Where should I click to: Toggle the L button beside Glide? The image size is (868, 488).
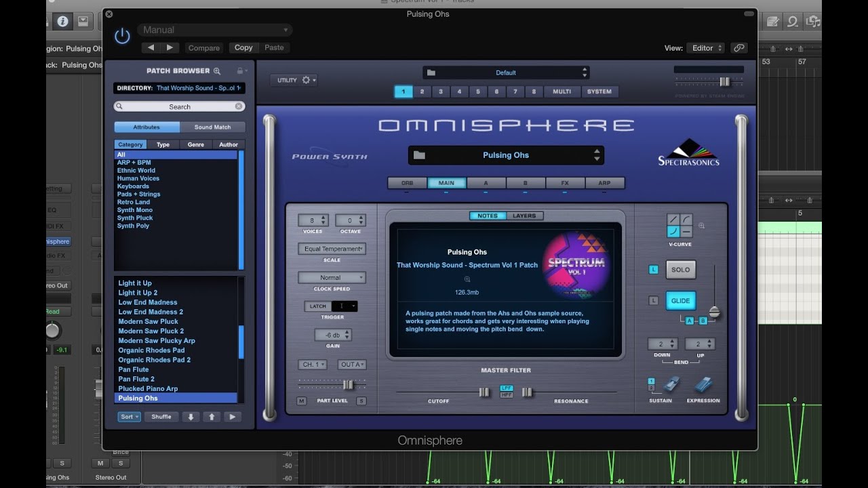pos(654,301)
